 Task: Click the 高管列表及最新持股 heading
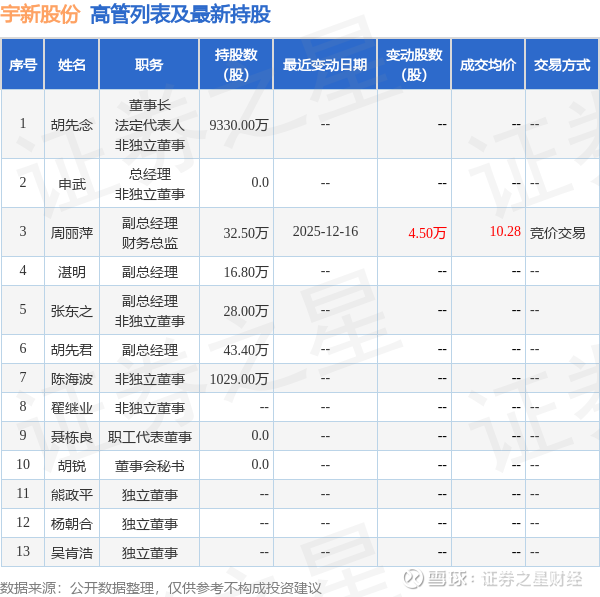(x=180, y=15)
